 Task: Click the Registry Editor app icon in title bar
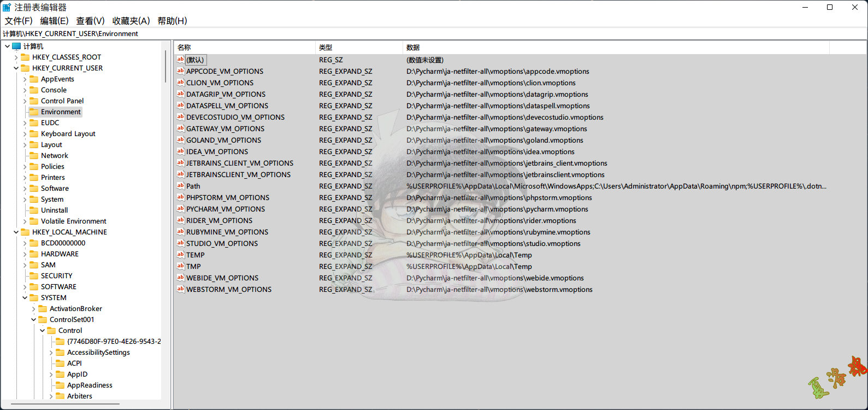(7, 7)
